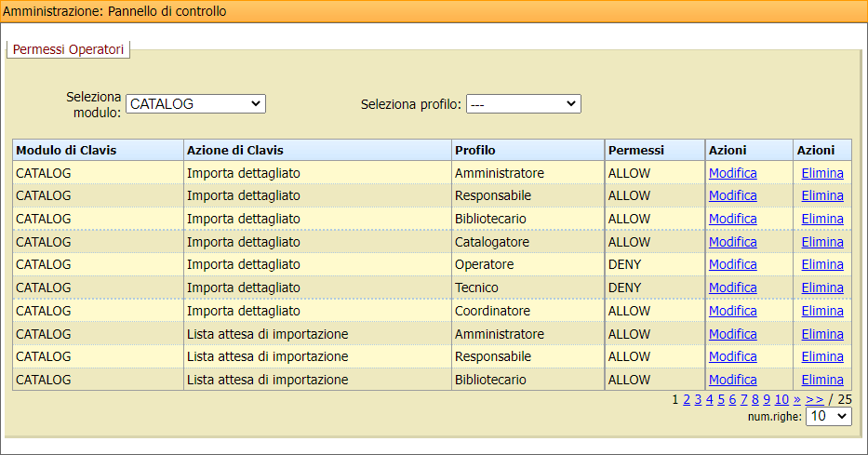Expand the Seleziona profilo dropdown
868x455 pixels.
tap(523, 104)
